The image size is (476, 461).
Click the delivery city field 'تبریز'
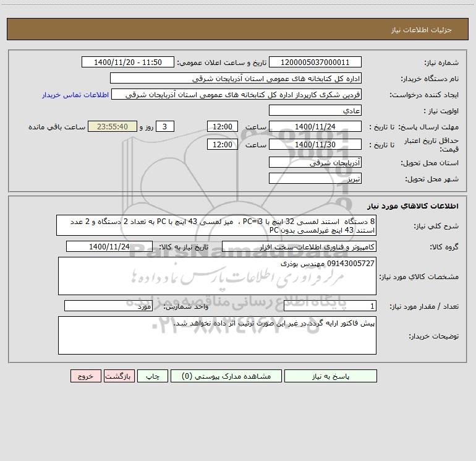point(315,178)
